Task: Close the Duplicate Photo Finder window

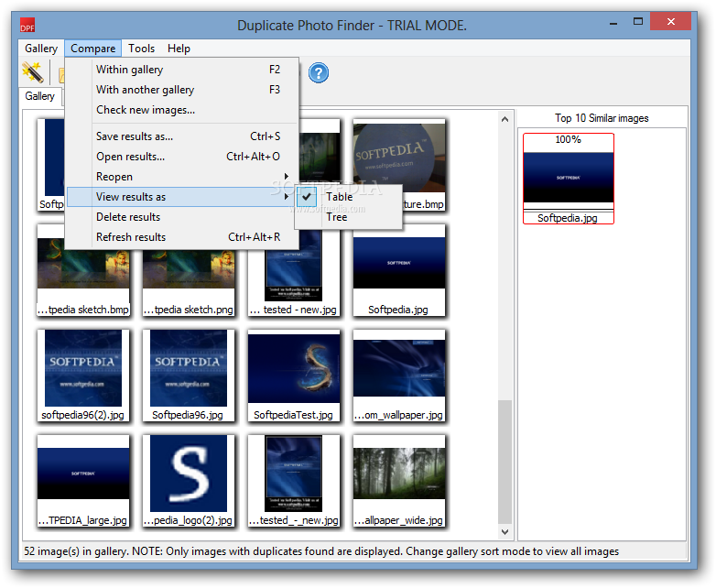Action: (x=670, y=21)
